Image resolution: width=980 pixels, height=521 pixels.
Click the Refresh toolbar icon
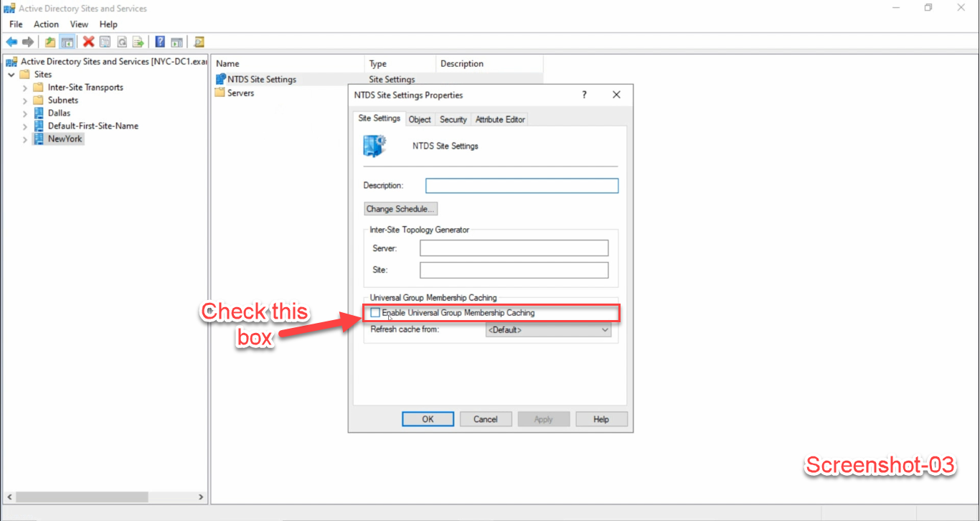pos(121,42)
